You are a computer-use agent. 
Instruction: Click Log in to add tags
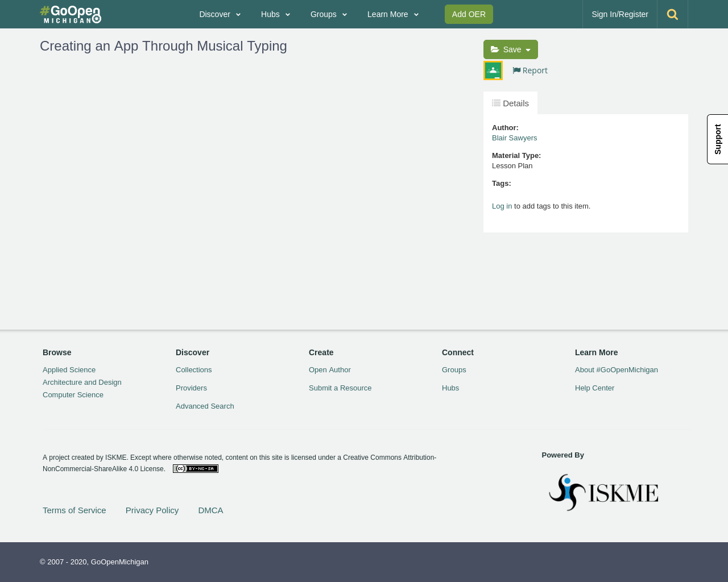(x=502, y=206)
